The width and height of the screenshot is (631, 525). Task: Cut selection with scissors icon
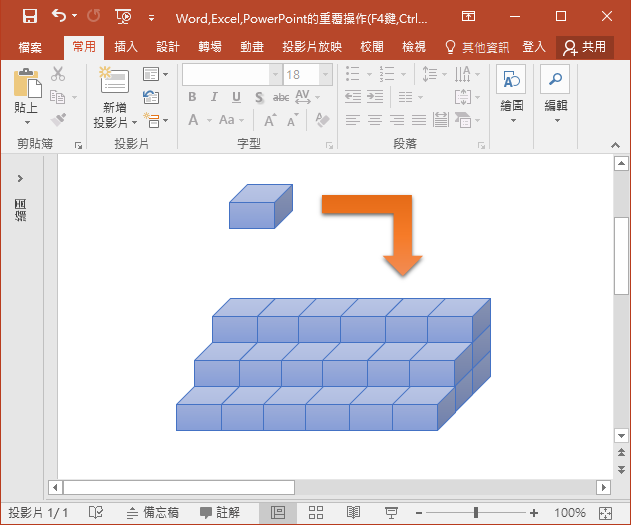coord(58,74)
